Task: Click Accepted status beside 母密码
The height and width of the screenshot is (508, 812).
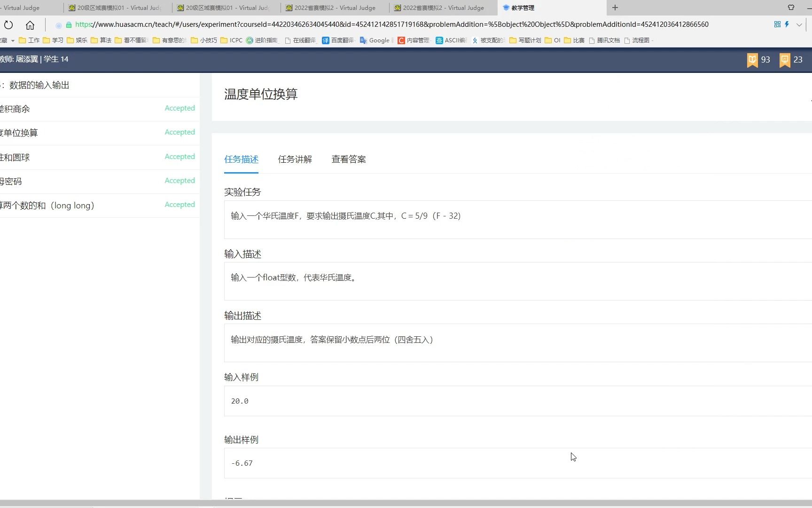Action: (180, 181)
